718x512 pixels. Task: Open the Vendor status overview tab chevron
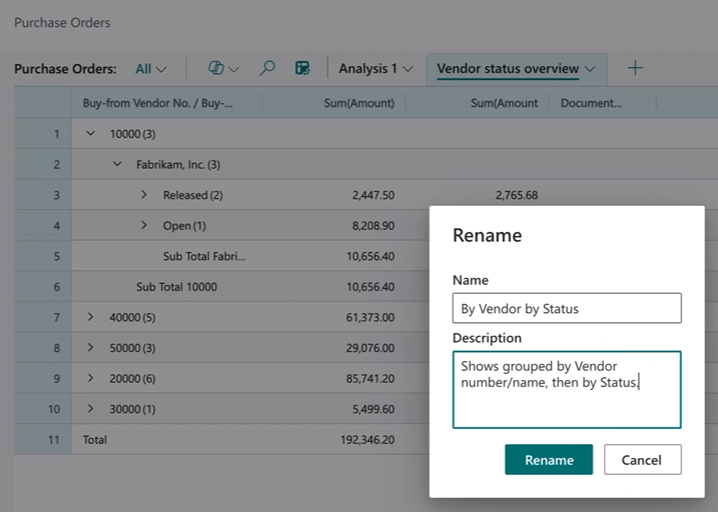[x=590, y=69]
